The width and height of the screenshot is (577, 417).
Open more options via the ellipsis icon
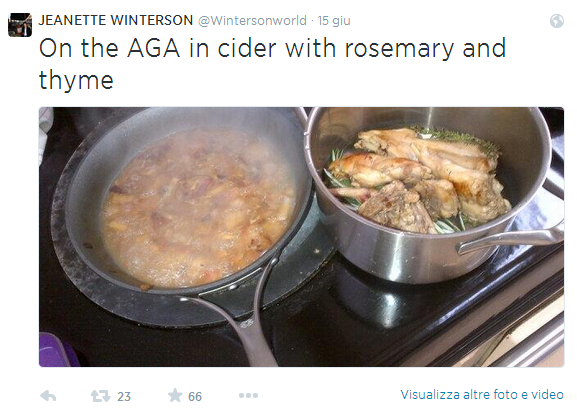[x=248, y=396]
